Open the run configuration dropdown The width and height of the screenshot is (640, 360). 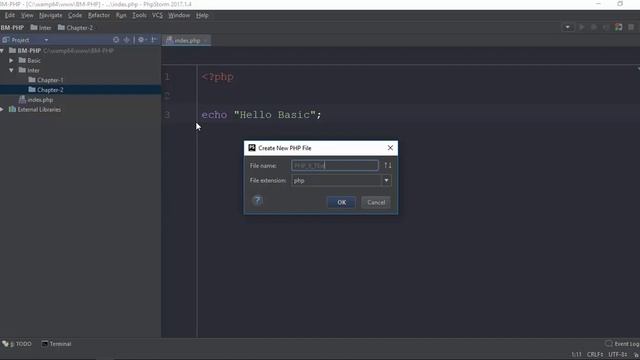pyautogui.click(x=567, y=27)
